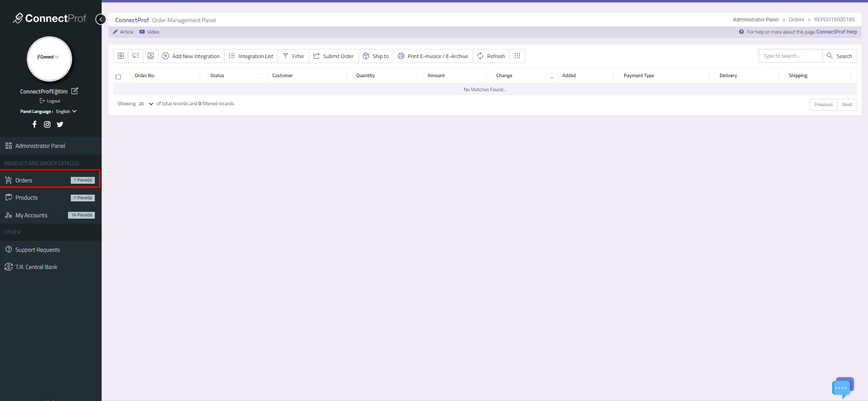Open the Facebook social icon

pyautogui.click(x=34, y=124)
